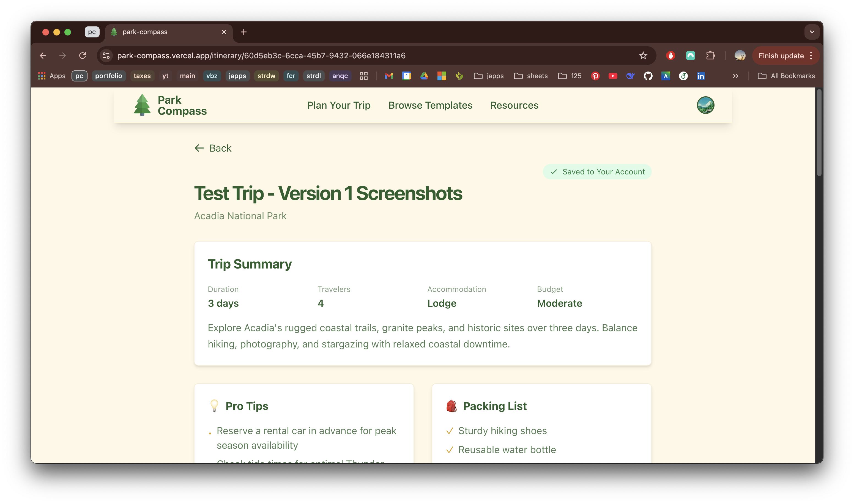Open the sheets bookmark folder
The width and height of the screenshot is (854, 504).
[x=530, y=76]
